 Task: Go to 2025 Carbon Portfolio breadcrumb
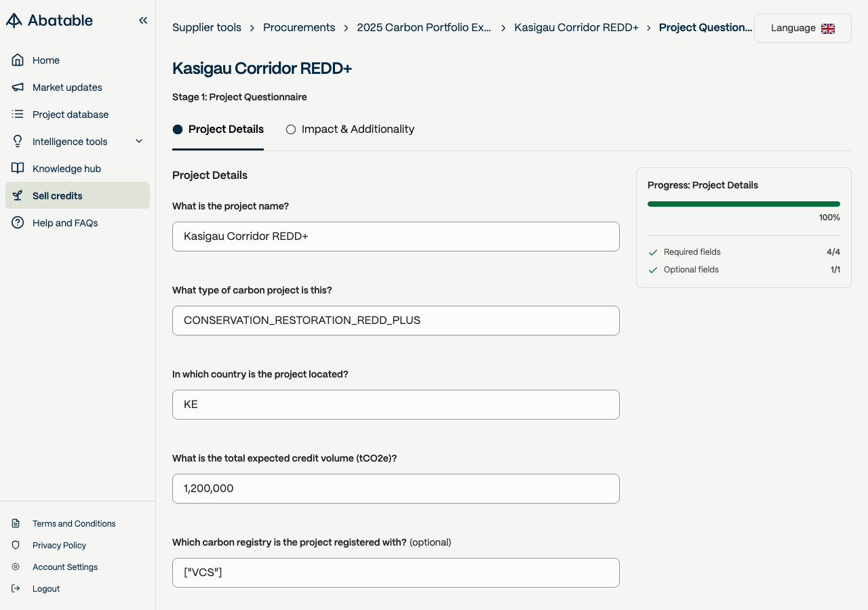coord(424,28)
